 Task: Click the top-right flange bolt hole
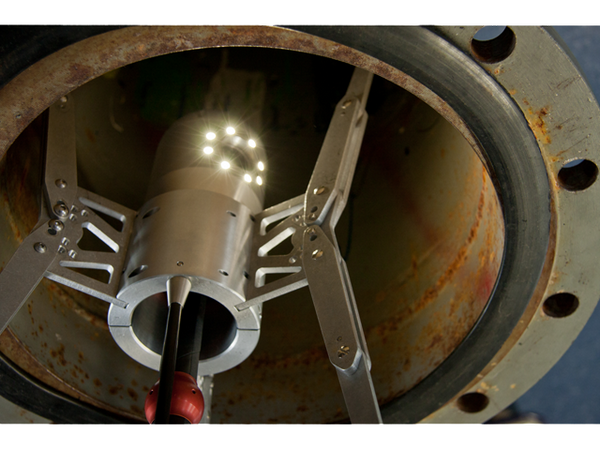pyautogui.click(x=493, y=44)
